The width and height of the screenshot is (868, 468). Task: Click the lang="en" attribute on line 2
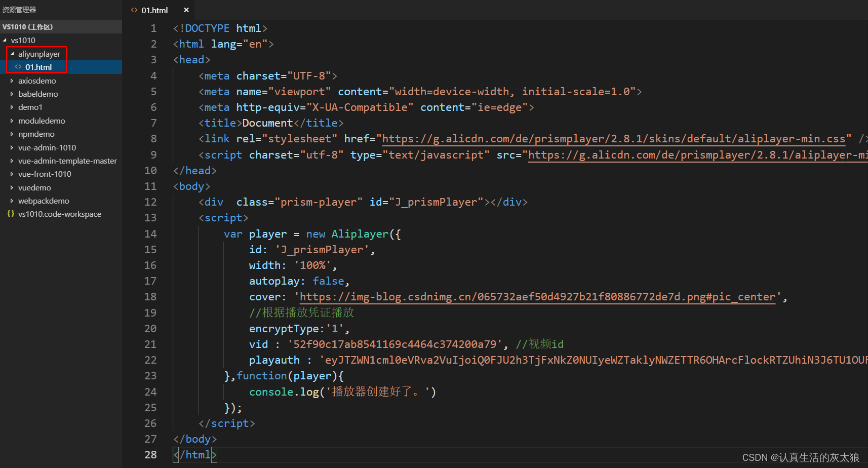[x=239, y=44]
